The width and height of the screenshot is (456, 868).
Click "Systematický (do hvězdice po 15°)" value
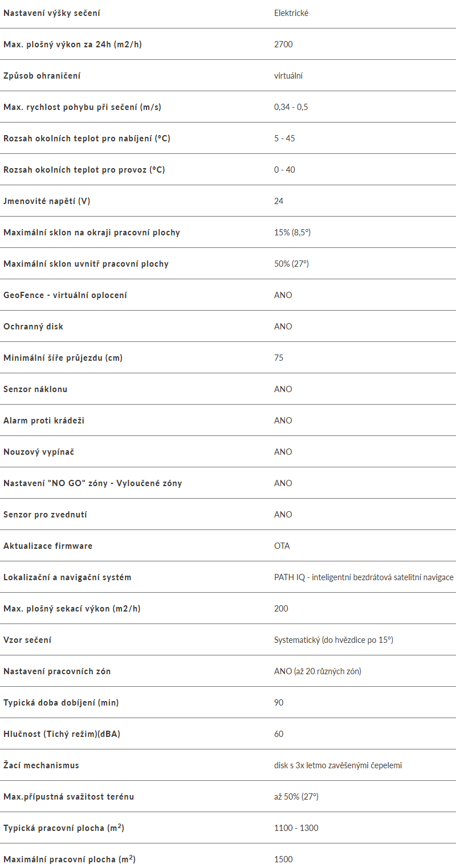(333, 639)
